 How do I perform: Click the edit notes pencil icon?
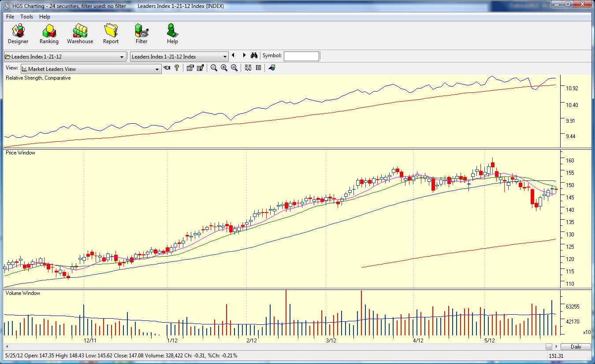coord(201,68)
